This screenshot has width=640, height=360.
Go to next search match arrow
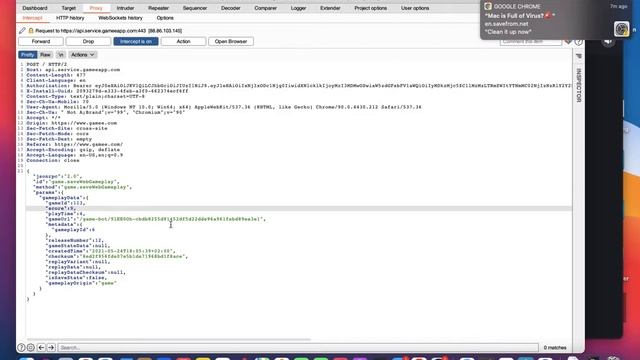tap(51, 347)
